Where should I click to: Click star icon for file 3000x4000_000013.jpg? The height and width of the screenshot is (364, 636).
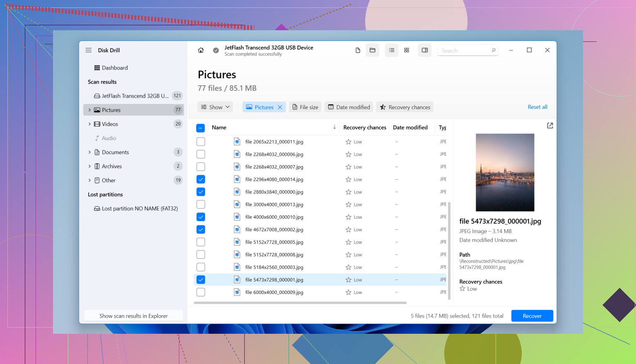[348, 205]
